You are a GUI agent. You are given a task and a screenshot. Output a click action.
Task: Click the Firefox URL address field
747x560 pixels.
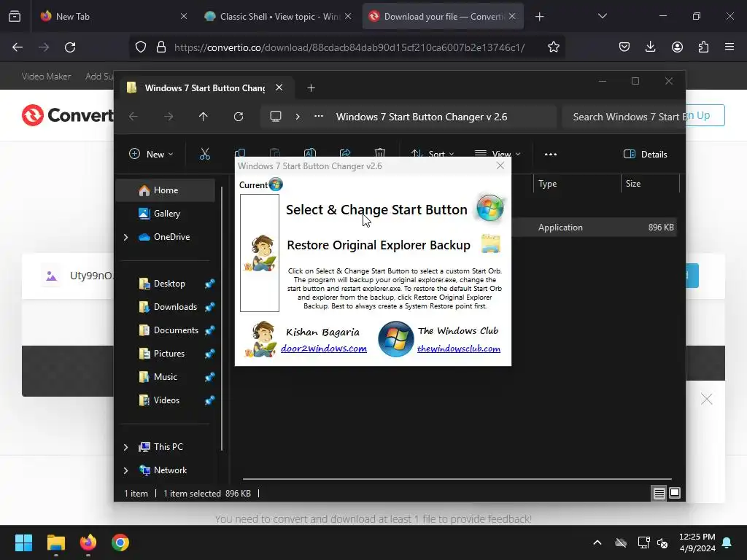point(349,47)
